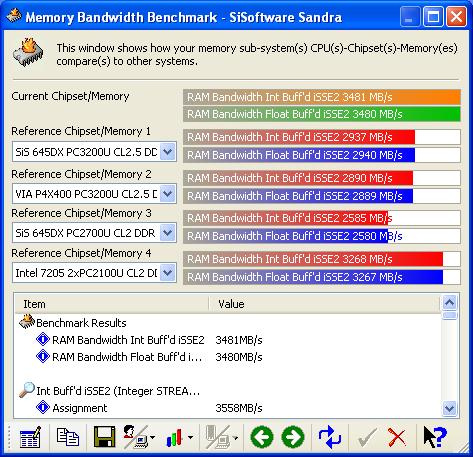Image resolution: width=473 pixels, height=457 pixels.
Task: Click the chip icon beside Benchmark Results
Action: tap(27, 321)
